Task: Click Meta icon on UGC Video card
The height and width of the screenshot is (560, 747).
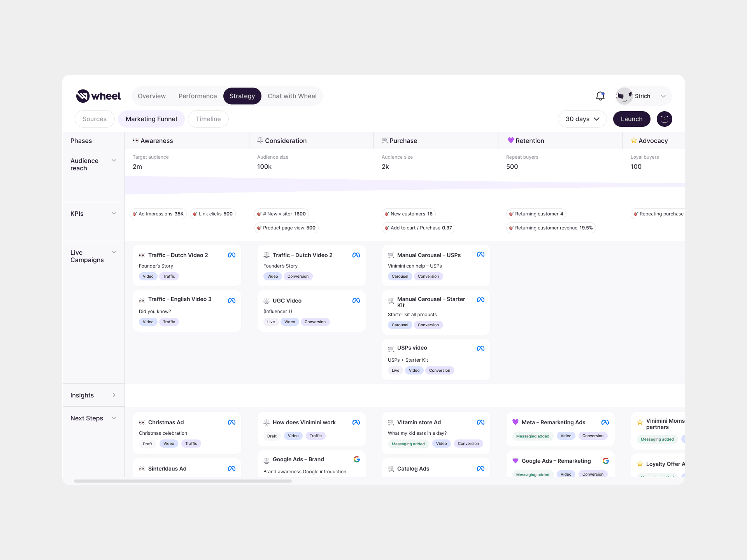Action: coord(356,301)
